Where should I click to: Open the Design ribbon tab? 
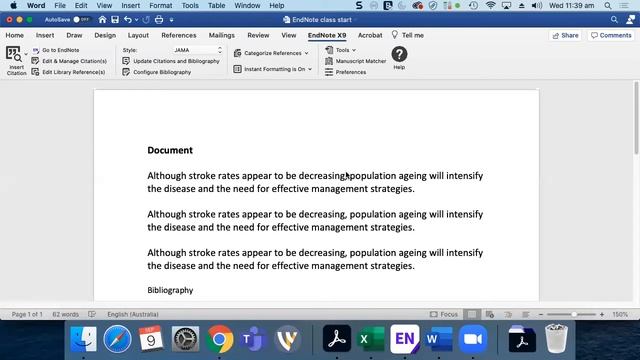(105, 36)
